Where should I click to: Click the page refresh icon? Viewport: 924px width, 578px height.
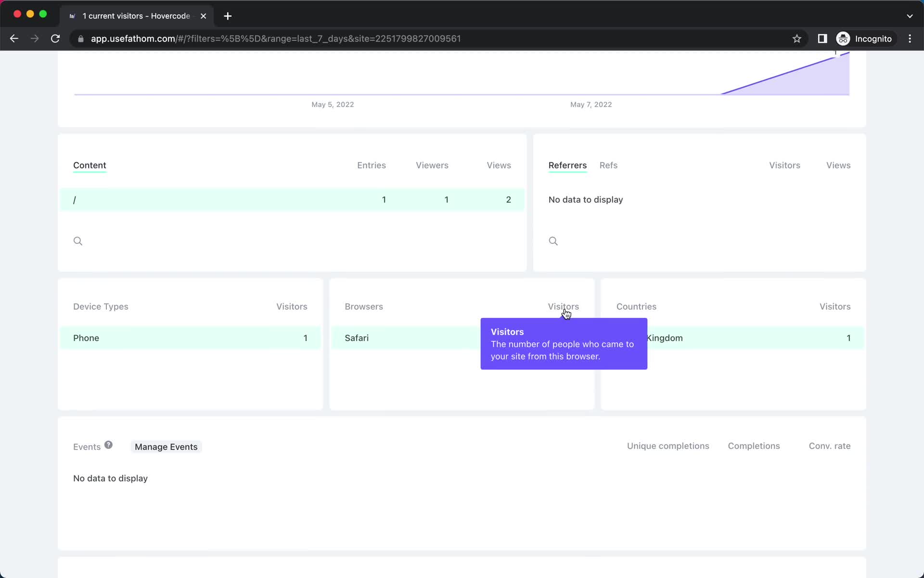point(56,39)
